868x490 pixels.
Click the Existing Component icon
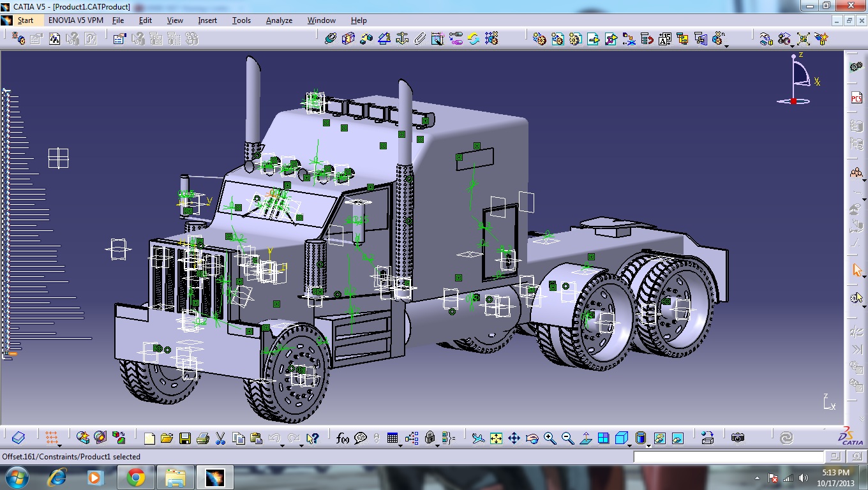click(593, 39)
